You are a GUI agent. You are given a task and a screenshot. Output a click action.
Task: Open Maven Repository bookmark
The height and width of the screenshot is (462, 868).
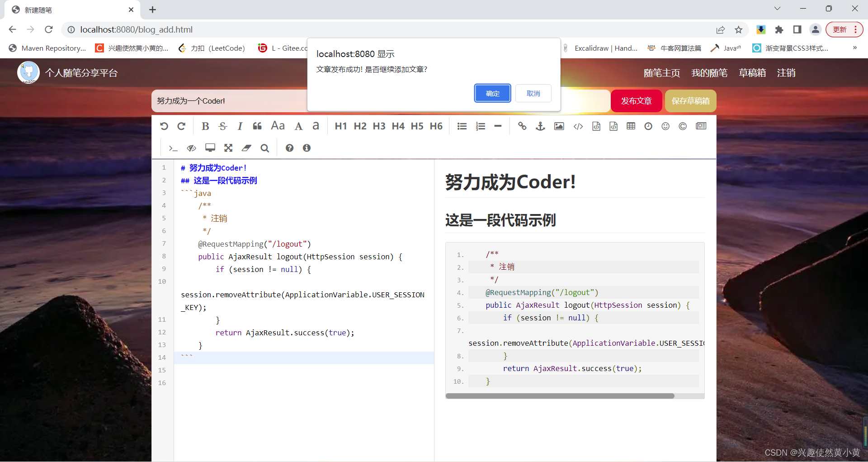click(47, 48)
